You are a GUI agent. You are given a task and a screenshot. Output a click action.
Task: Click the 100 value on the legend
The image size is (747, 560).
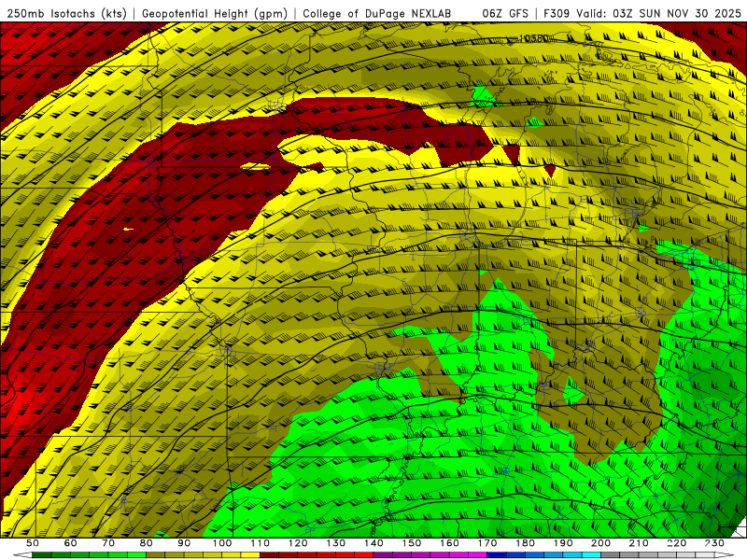coord(222,543)
